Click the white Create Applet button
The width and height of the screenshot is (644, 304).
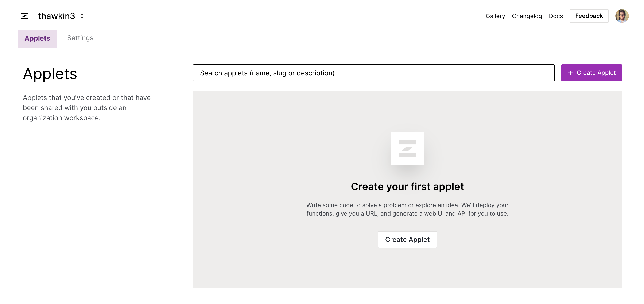coord(407,239)
